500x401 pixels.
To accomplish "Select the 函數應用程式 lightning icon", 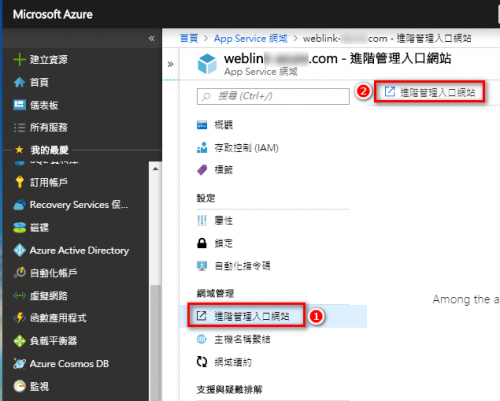I will tap(19, 318).
